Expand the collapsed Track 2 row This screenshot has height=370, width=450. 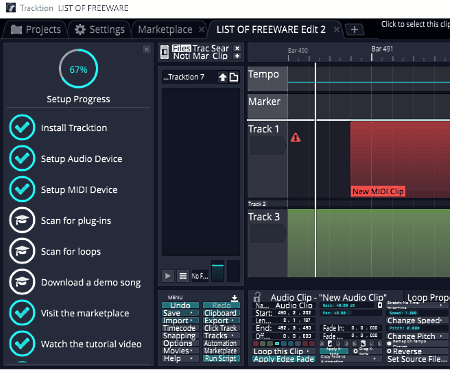point(268,204)
